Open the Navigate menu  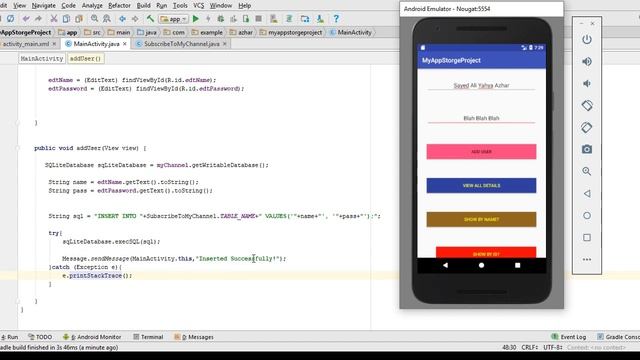pyautogui.click(x=44, y=6)
